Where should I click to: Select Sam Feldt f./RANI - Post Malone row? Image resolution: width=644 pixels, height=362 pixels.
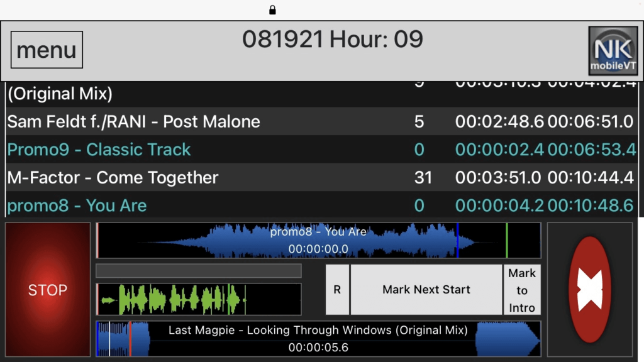tap(321, 121)
